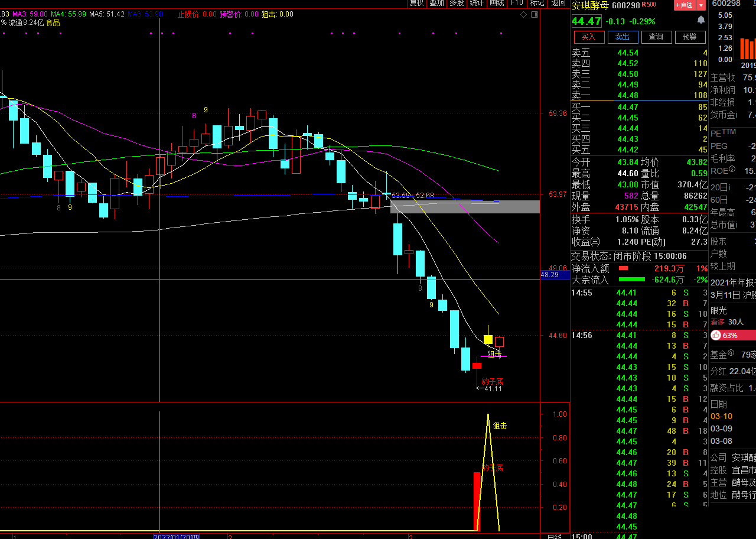Click the R500 badge by the stock code
The width and height of the screenshot is (756, 539).
pyautogui.click(x=649, y=5)
